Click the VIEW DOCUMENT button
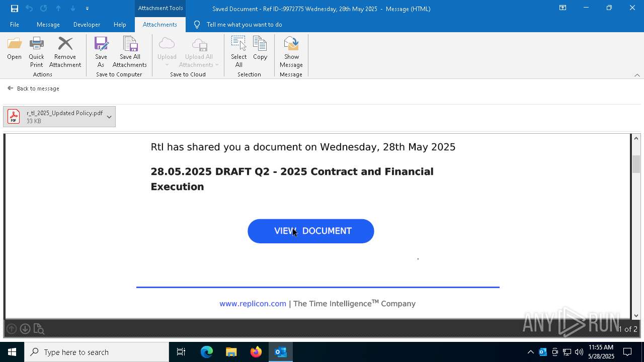Image resolution: width=644 pixels, height=362 pixels. pos(311,231)
